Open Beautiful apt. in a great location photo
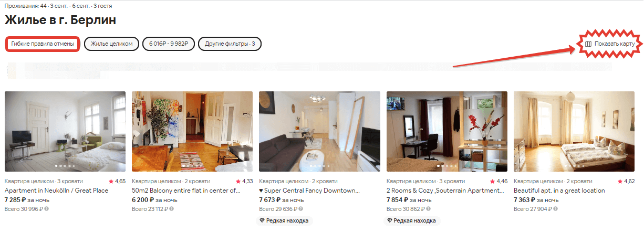644x232 pixels. [574, 131]
